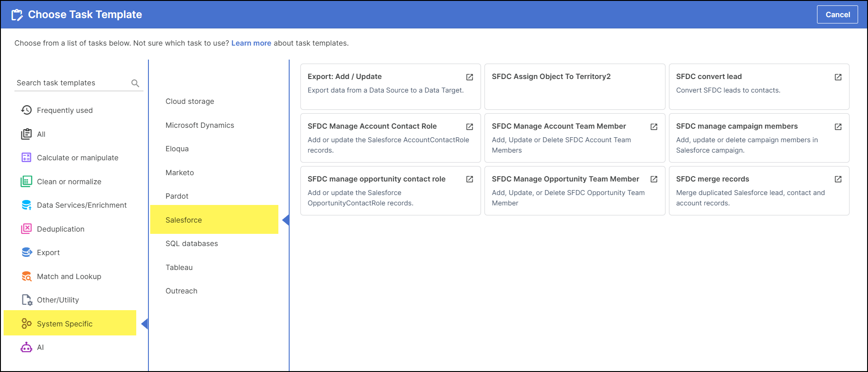Image resolution: width=868 pixels, height=372 pixels.
Task: Cancel the Choose Task Template dialog
Action: tap(837, 14)
